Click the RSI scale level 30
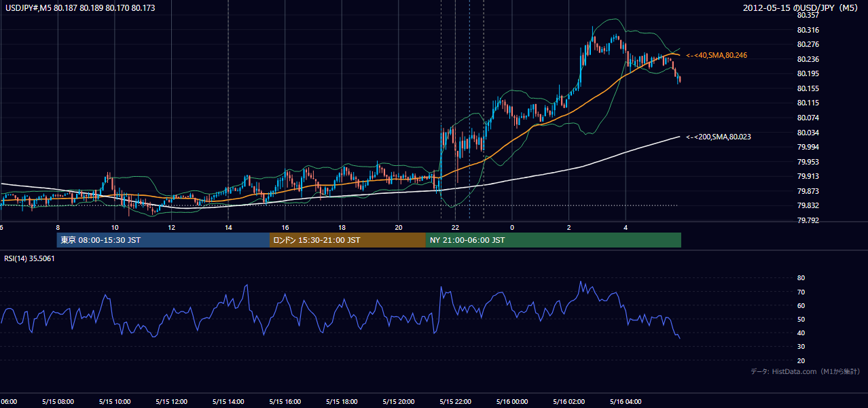 (x=801, y=347)
